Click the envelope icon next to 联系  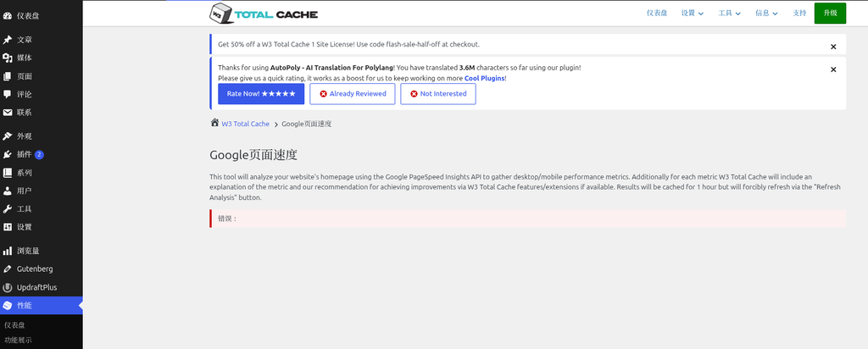click(x=7, y=113)
